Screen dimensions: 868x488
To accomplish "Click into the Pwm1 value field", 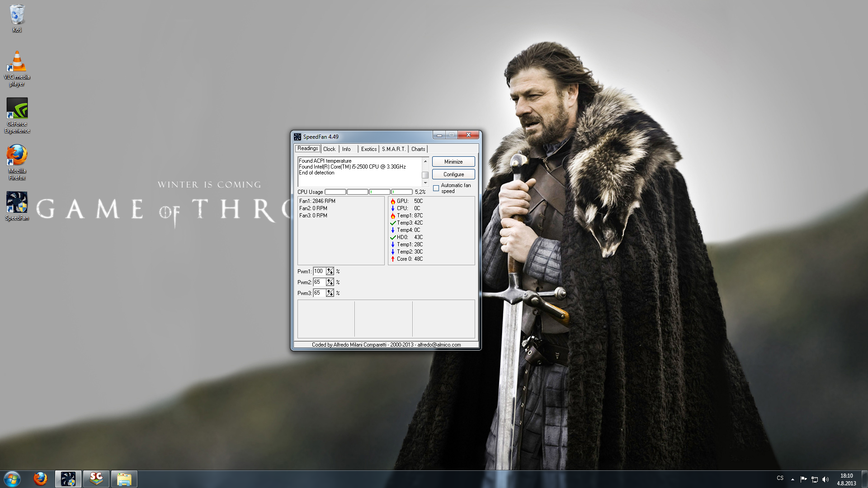I will (319, 271).
